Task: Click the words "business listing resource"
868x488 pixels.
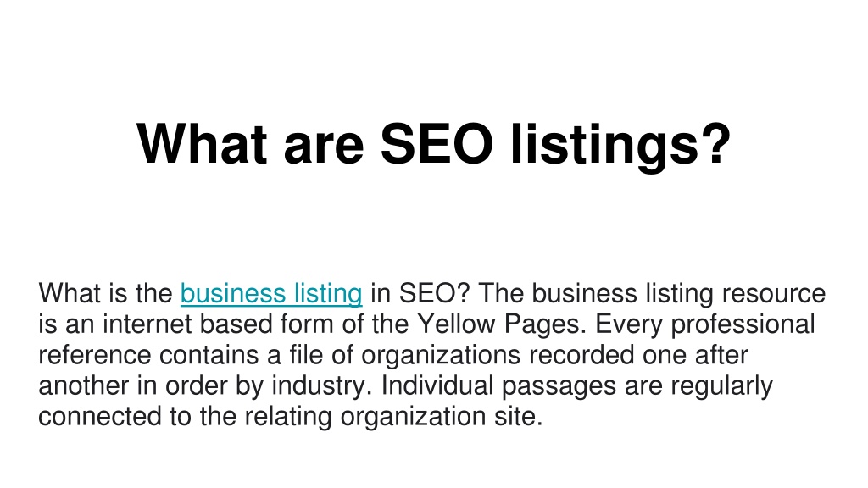Action: point(679,294)
